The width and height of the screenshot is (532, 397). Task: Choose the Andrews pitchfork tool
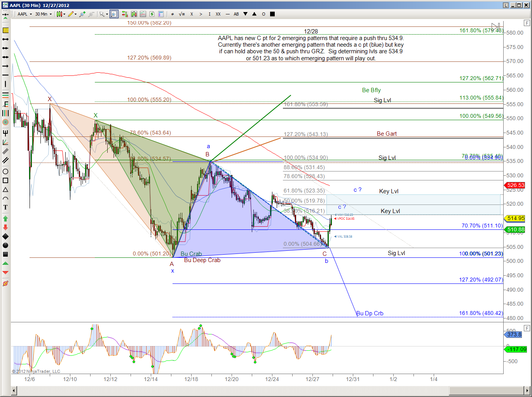pos(5,133)
